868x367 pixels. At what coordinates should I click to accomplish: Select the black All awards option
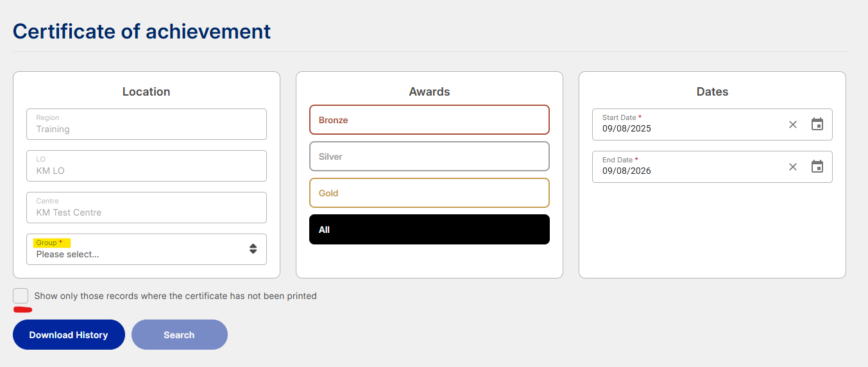[429, 230]
